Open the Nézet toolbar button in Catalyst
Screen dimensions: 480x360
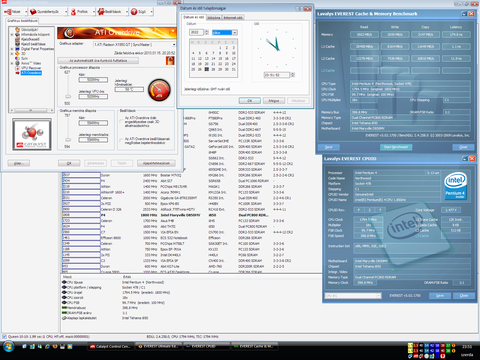pyautogui.click(x=13, y=12)
